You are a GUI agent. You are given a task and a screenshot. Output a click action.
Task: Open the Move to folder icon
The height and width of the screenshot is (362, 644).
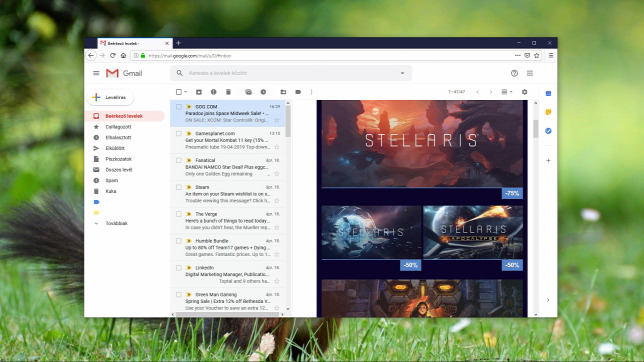click(x=283, y=92)
